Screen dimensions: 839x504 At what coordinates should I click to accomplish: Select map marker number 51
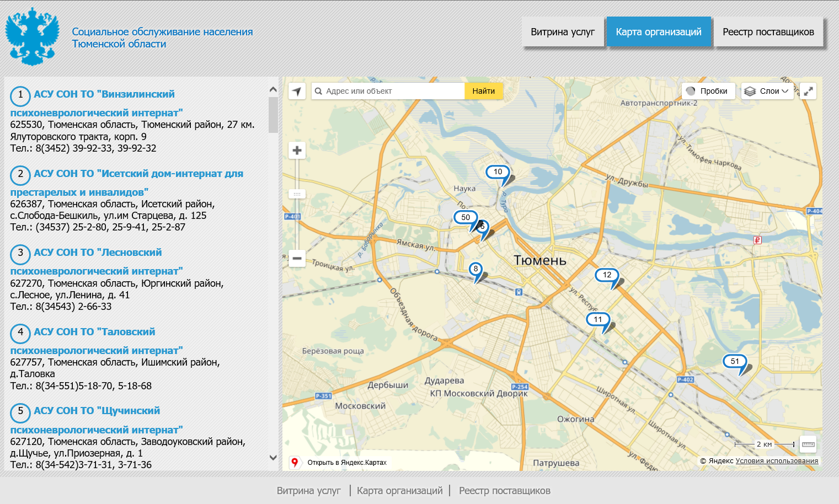coord(735,361)
